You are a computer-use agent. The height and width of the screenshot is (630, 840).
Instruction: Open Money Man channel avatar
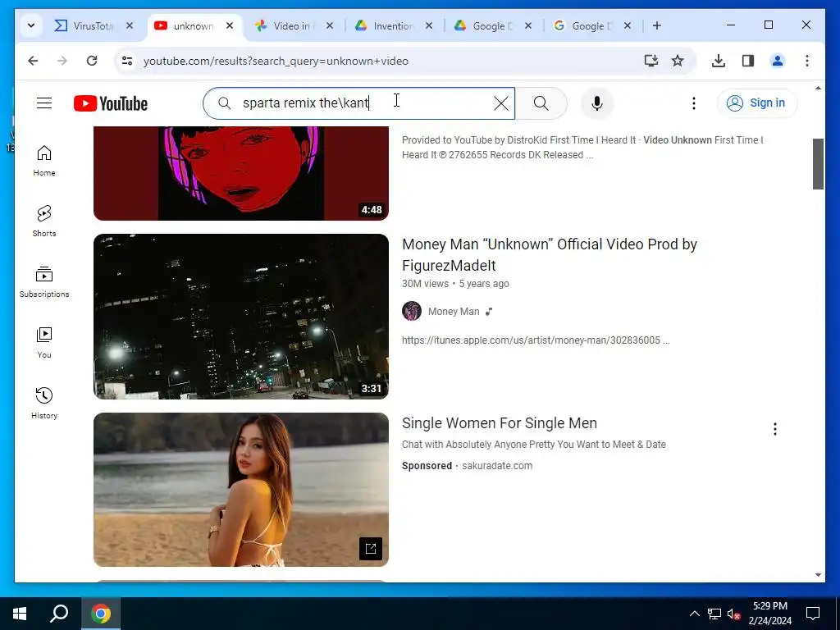coord(412,311)
